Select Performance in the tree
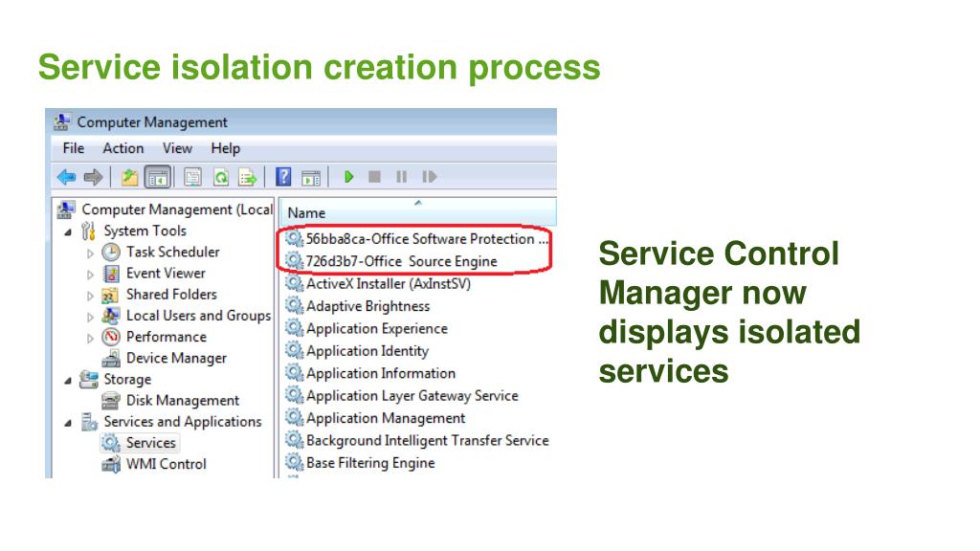The image size is (980, 551). click(167, 337)
